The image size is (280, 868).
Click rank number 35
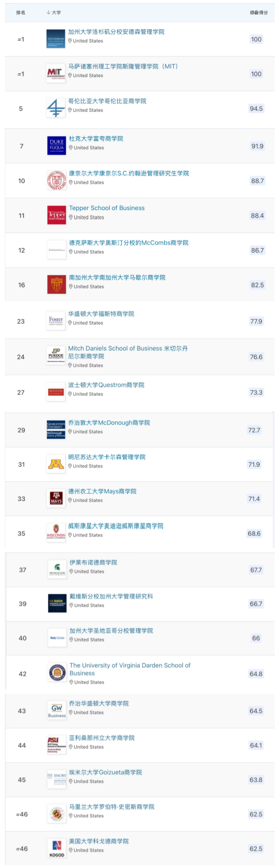[x=21, y=533]
